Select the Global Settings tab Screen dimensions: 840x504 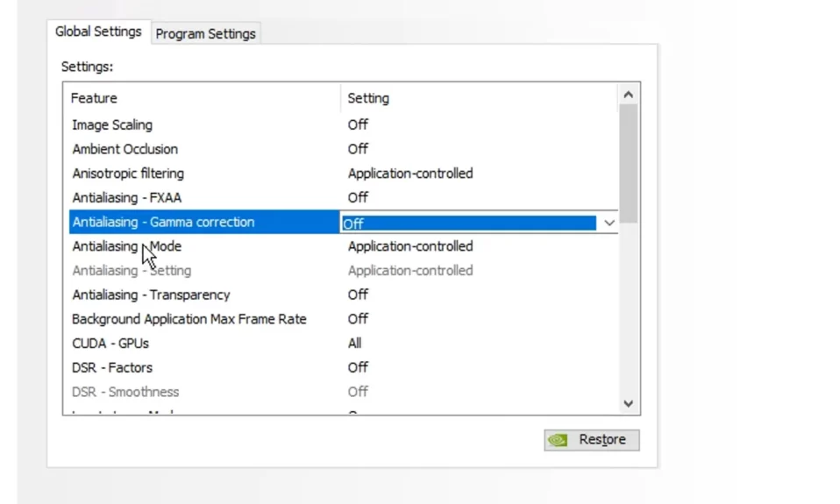tap(98, 32)
